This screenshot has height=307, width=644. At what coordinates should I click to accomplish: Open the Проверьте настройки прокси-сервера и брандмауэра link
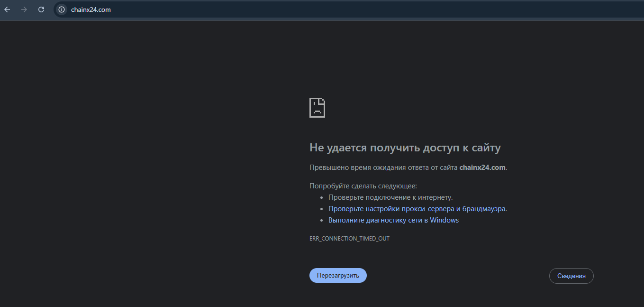(417, 209)
